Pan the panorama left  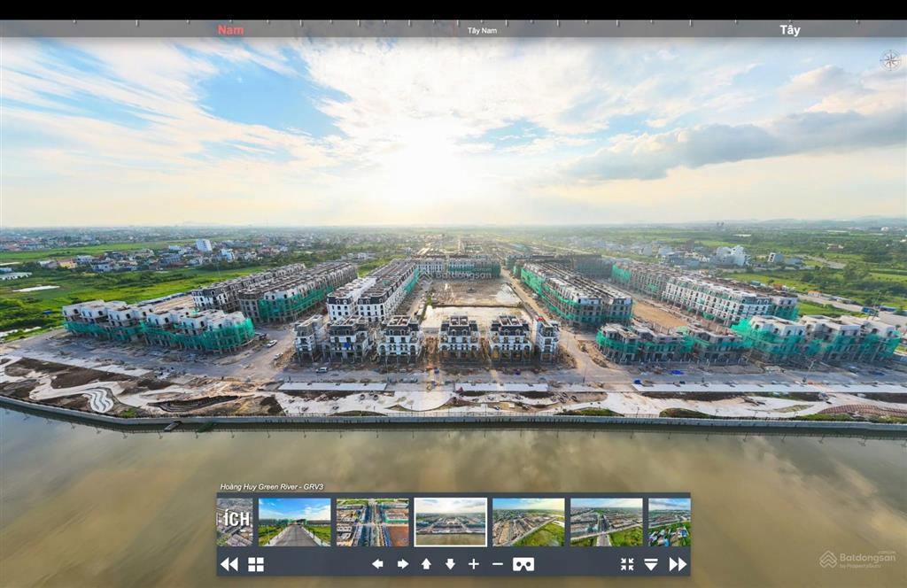click(x=377, y=564)
